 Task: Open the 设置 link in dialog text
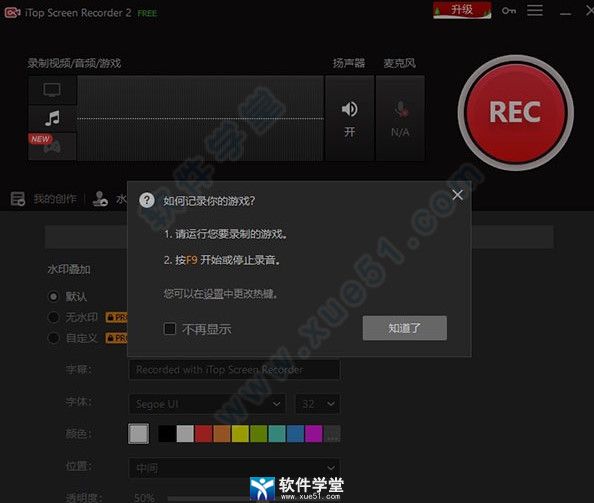point(214,294)
